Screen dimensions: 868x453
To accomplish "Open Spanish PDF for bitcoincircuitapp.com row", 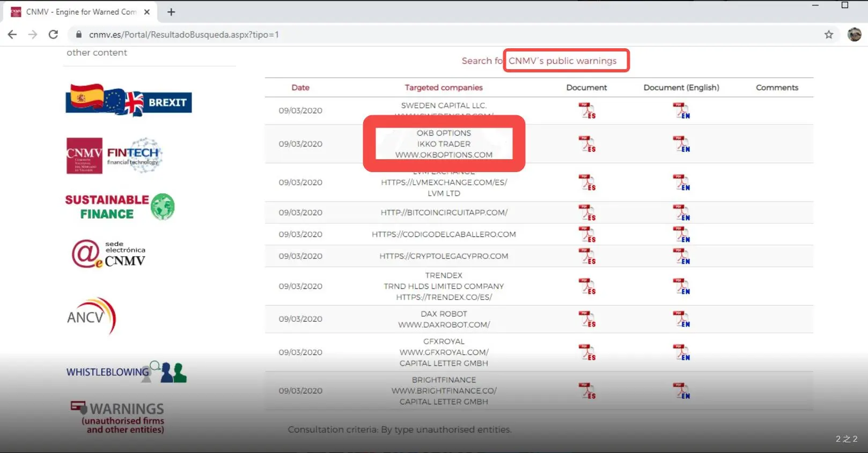I will (x=587, y=212).
